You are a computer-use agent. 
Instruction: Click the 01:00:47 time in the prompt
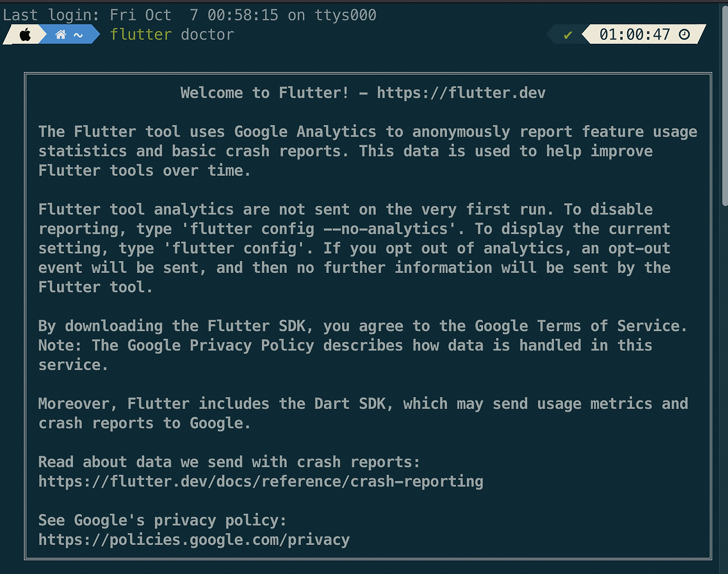coord(635,35)
